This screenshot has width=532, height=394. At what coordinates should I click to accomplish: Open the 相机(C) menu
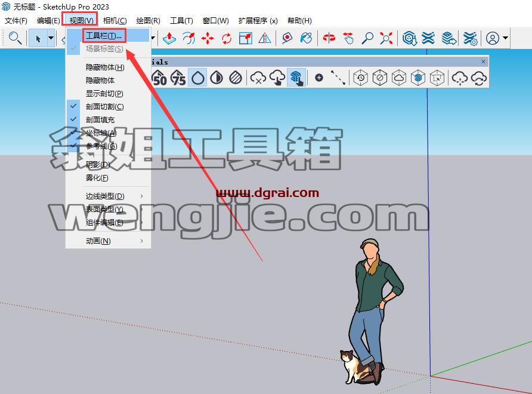[x=115, y=21]
